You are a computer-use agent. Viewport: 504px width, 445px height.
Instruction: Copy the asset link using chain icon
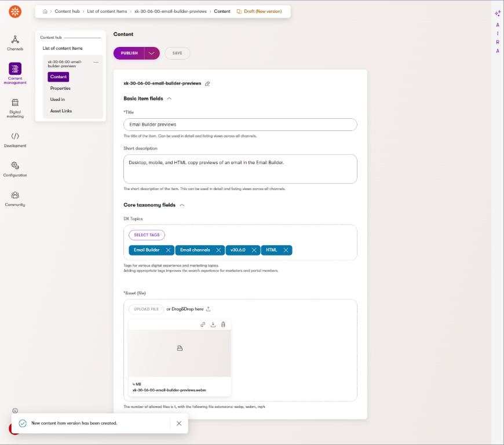pos(203,324)
